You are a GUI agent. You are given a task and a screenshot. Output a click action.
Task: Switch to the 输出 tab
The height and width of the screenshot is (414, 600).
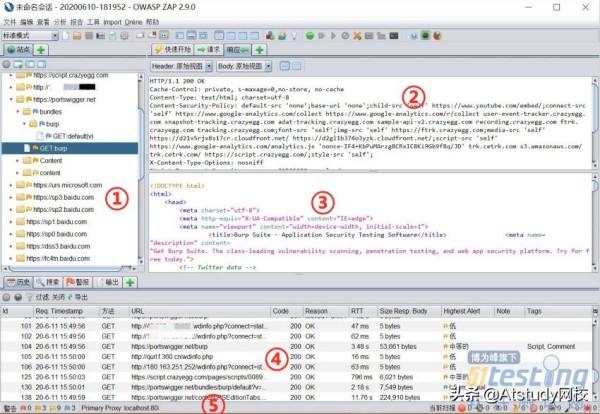point(108,282)
